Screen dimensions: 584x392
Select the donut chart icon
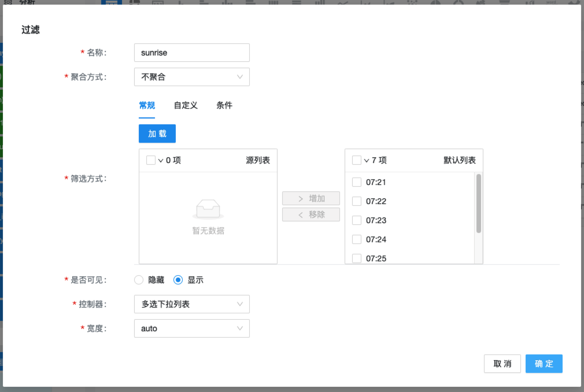[x=458, y=2]
